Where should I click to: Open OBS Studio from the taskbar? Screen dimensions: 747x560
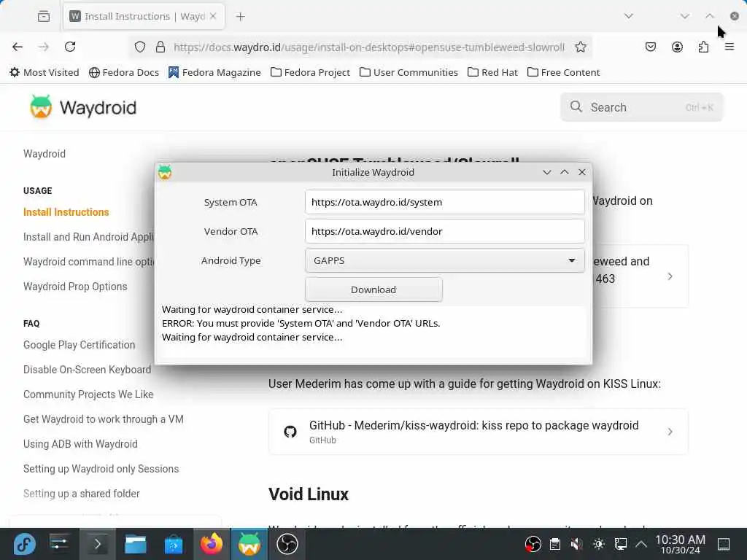coord(287,544)
